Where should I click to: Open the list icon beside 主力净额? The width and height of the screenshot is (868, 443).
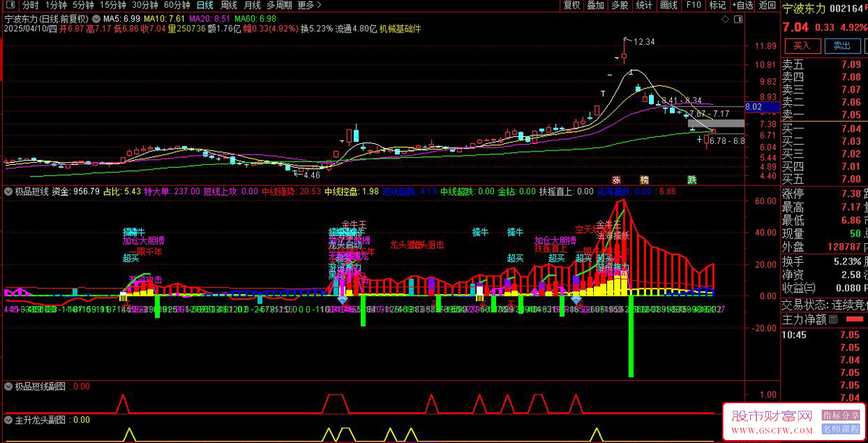pyautogui.click(x=833, y=319)
